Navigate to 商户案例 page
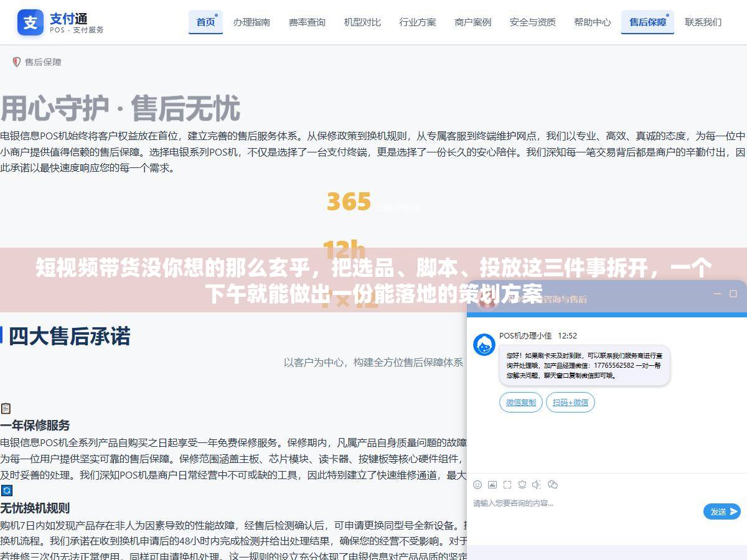 tap(473, 22)
